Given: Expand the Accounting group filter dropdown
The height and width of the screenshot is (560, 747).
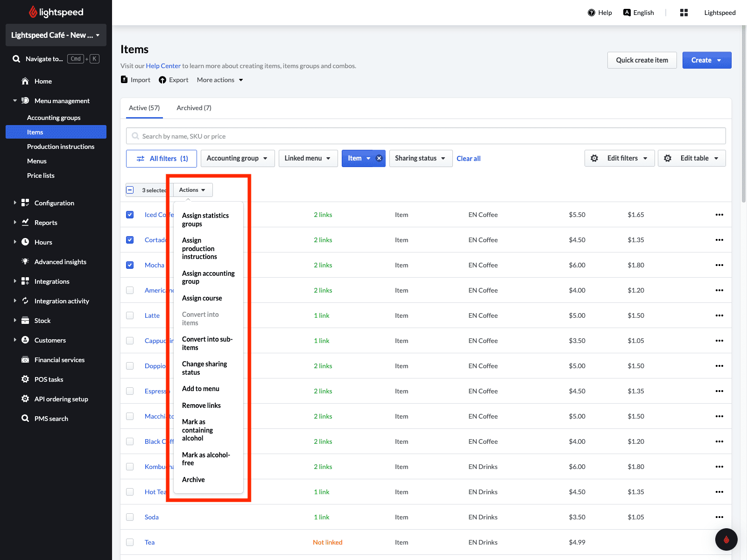Looking at the screenshot, I should point(237,158).
